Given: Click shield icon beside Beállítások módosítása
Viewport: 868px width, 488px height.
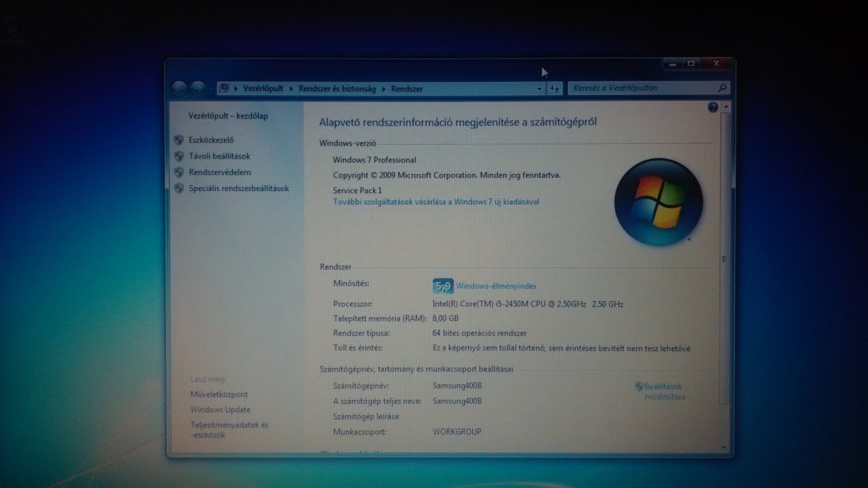Looking at the screenshot, I should pos(639,386).
